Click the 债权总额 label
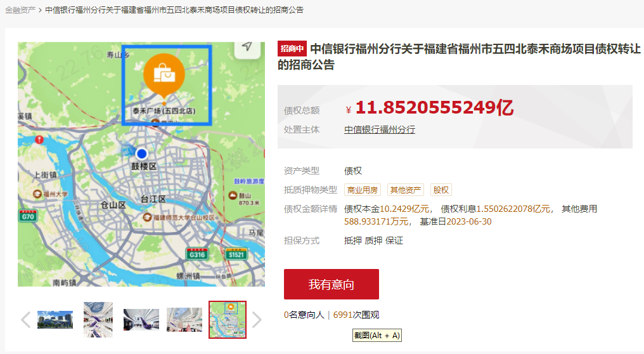The width and height of the screenshot is (644, 354). click(x=302, y=110)
